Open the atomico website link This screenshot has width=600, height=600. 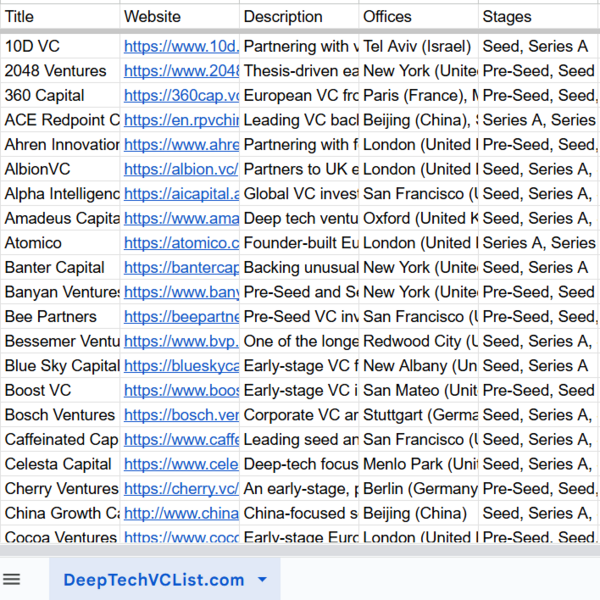click(x=181, y=243)
